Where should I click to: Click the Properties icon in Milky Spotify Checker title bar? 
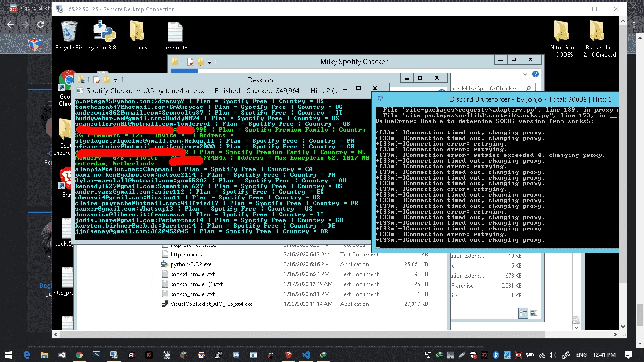point(190,62)
